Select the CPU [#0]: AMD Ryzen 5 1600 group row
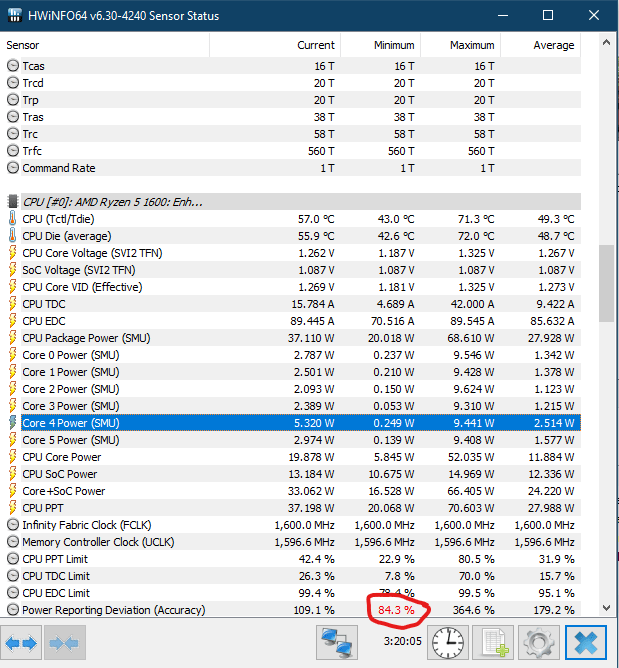The image size is (619, 668). tap(294, 202)
